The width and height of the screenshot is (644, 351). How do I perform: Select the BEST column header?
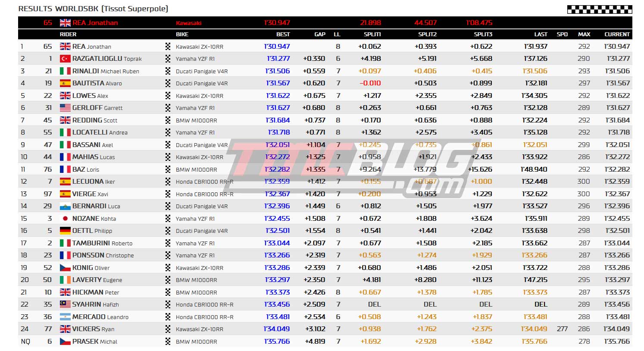pyautogui.click(x=283, y=34)
